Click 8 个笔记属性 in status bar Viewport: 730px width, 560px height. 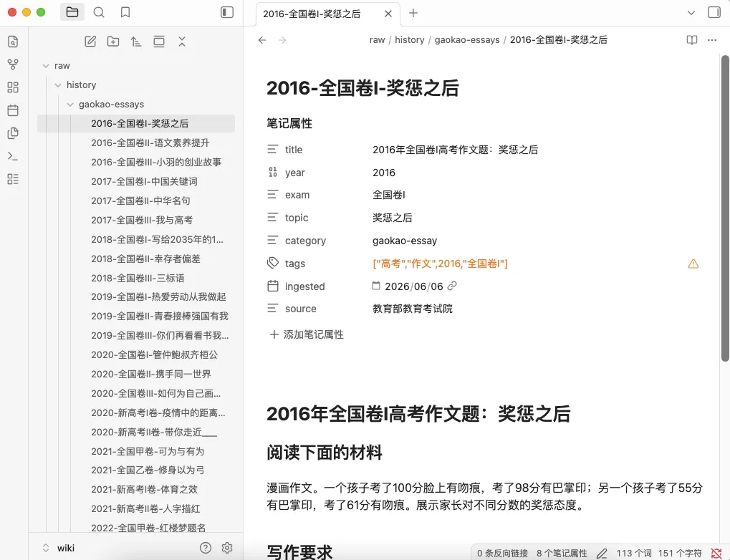click(562, 553)
